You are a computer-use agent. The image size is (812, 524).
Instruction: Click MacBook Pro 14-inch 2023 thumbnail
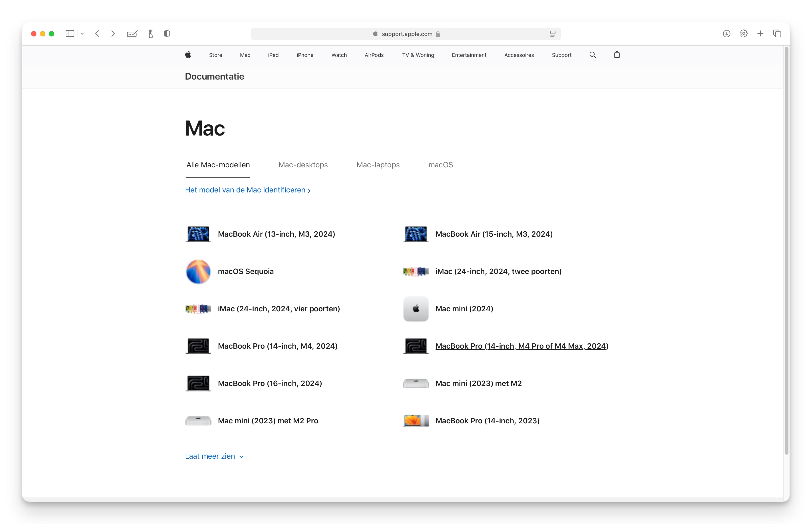(416, 421)
